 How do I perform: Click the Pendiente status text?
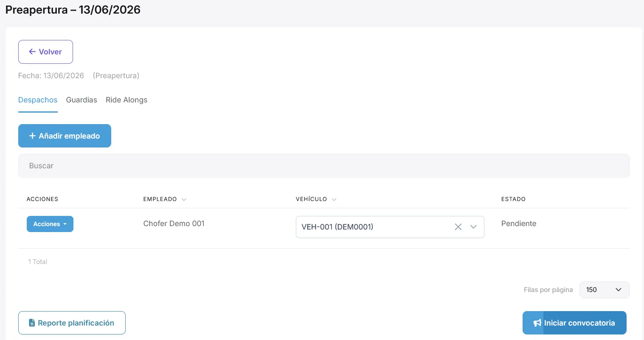point(519,224)
